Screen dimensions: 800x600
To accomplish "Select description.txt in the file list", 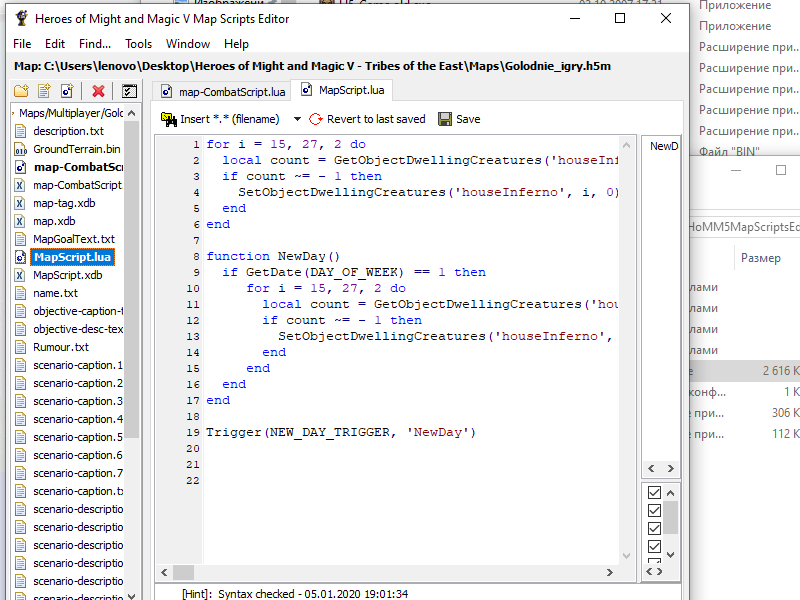I will tap(68, 132).
